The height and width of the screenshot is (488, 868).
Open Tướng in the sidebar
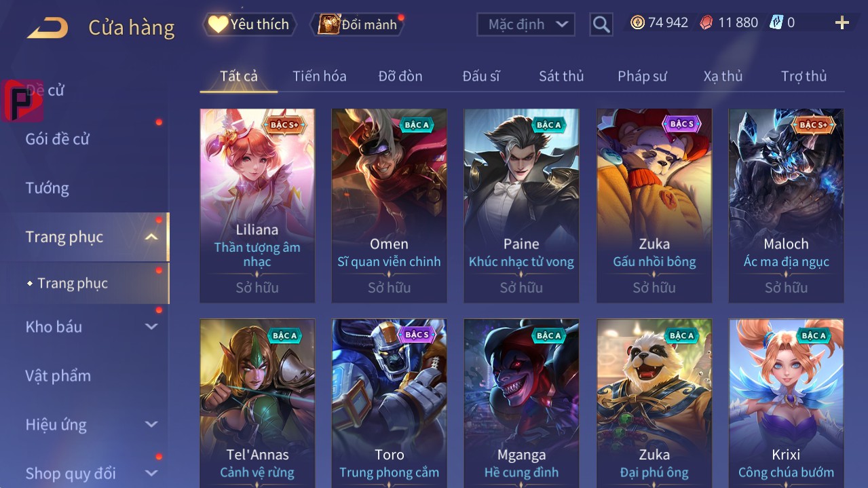pyautogui.click(x=48, y=188)
